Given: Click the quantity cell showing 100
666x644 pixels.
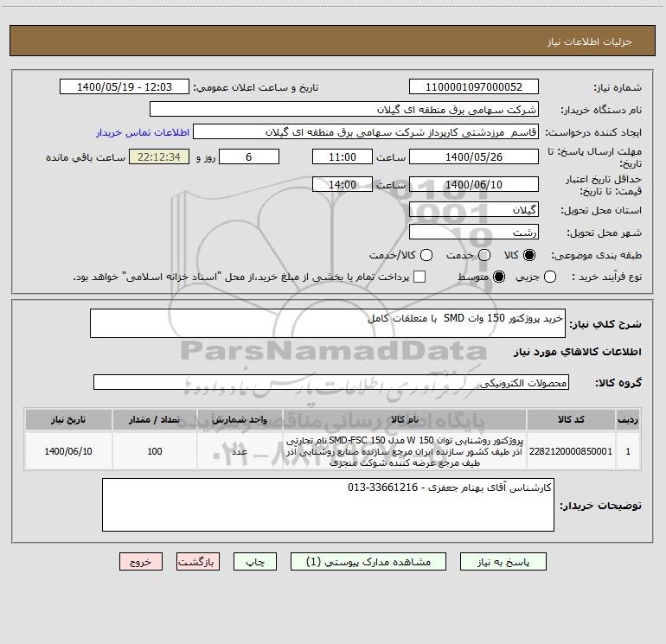Looking at the screenshot, I should (155, 451).
